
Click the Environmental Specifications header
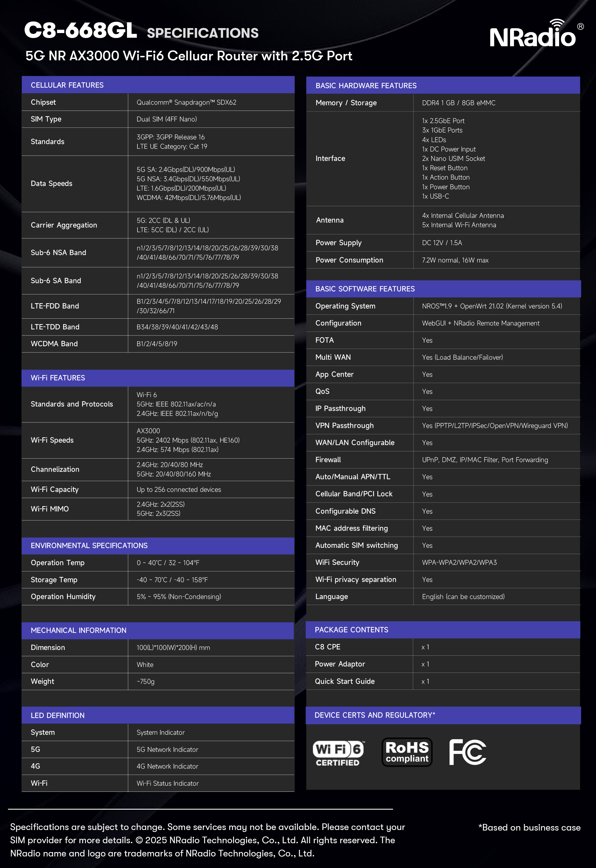click(x=89, y=545)
